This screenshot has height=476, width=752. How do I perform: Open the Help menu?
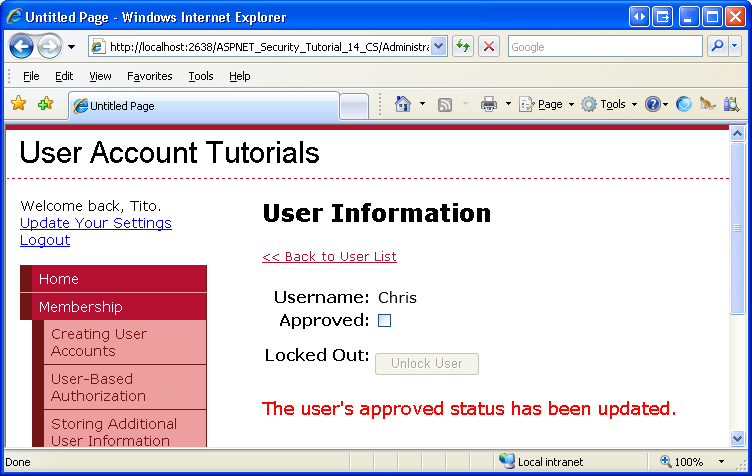tap(239, 76)
